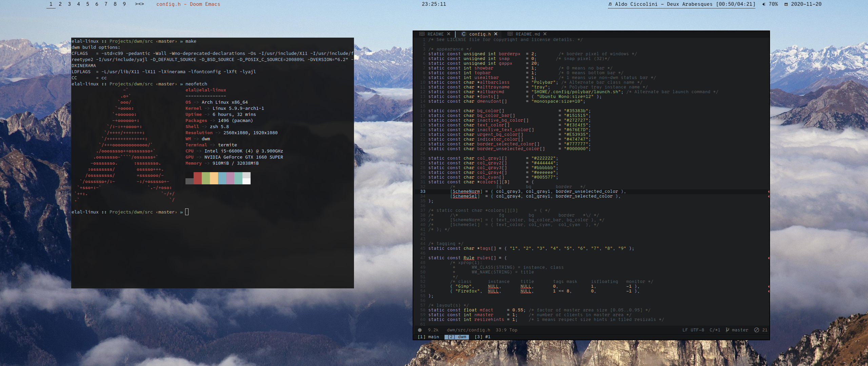Click the now playing Aldo Ciccolini track
This screenshot has width=868, height=366.
[685, 4]
